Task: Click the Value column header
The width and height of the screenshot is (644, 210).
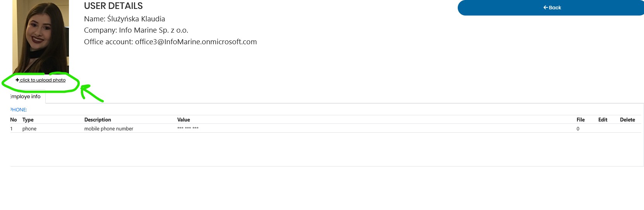Action: point(184,120)
